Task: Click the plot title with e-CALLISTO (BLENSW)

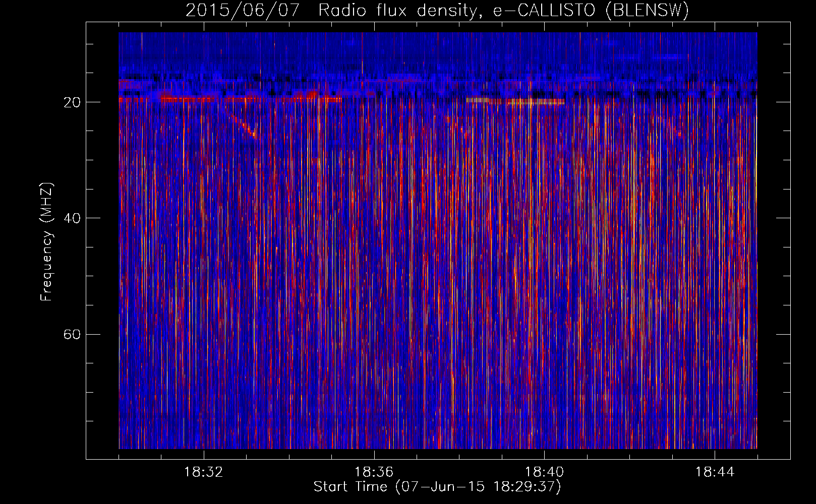Action: pyautogui.click(x=437, y=10)
